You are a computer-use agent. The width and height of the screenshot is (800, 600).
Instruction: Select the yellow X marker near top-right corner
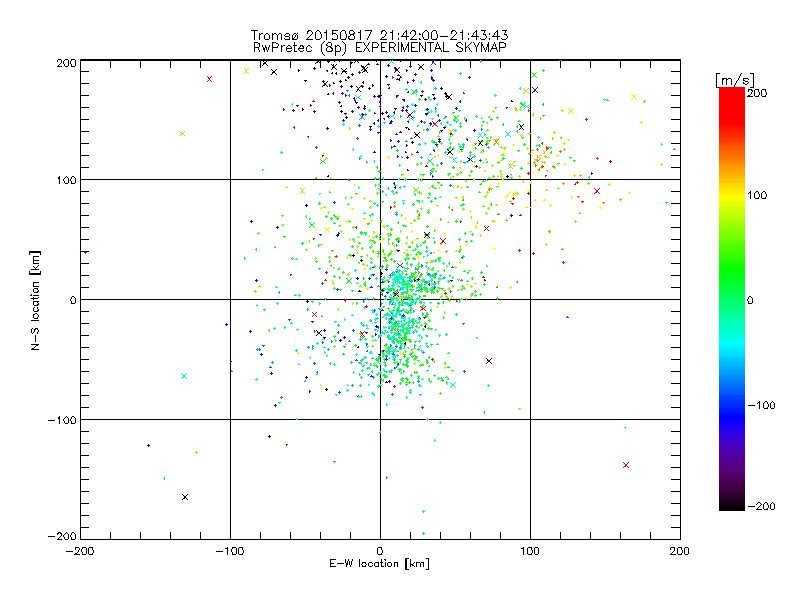pyautogui.click(x=634, y=97)
